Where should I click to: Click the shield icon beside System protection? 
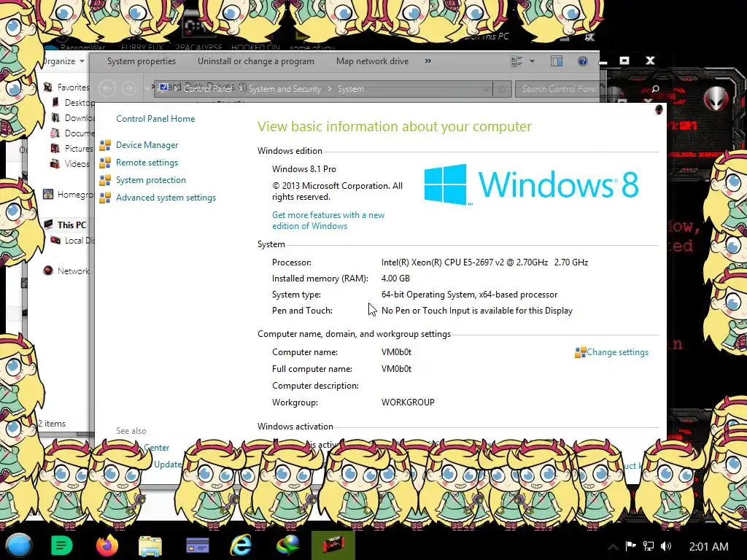pos(105,181)
